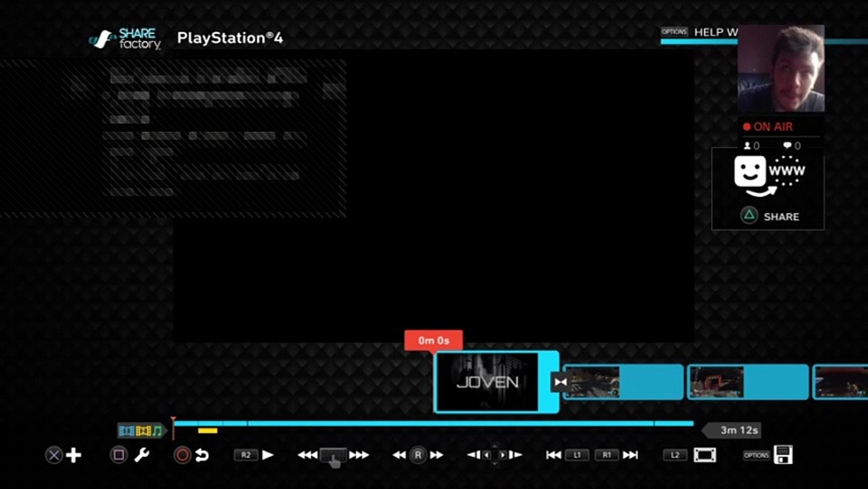
Task: Click the 3m 12s duration label
Action: 731,430
